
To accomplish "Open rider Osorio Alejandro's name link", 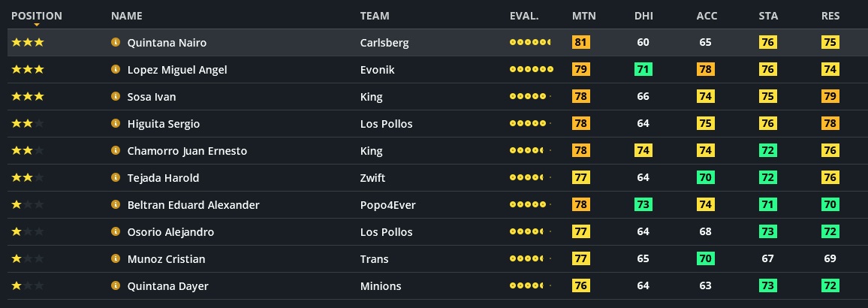I will tap(170, 232).
